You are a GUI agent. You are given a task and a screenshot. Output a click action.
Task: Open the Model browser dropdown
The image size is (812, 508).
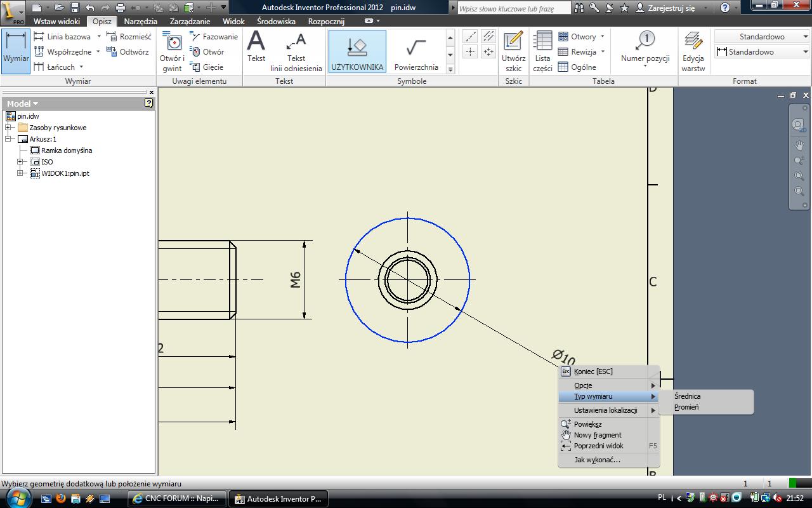click(22, 104)
